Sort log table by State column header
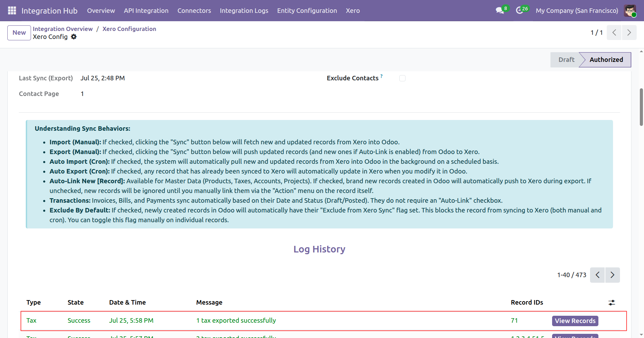Screen dimensions: 644x338 [76, 303]
